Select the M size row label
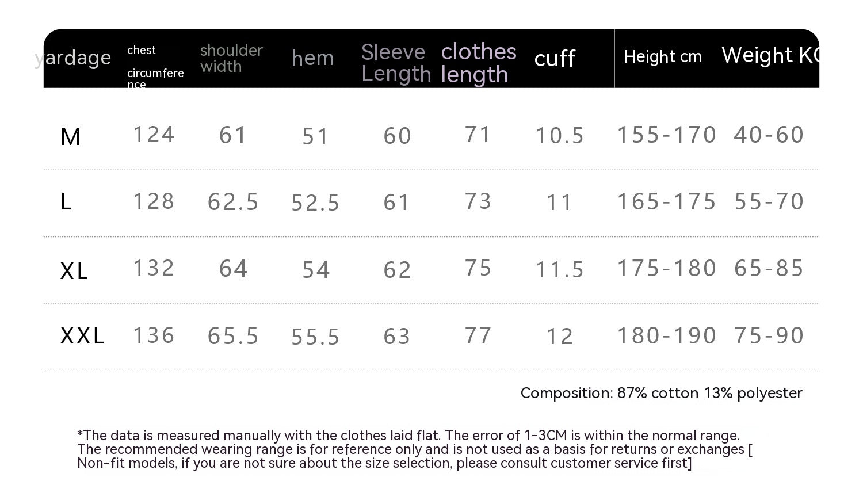 click(x=70, y=137)
